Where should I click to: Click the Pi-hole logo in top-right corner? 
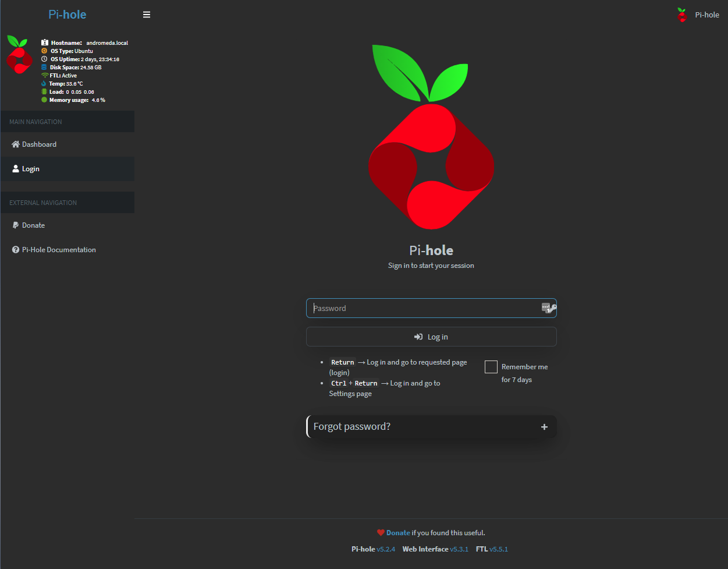coord(682,15)
